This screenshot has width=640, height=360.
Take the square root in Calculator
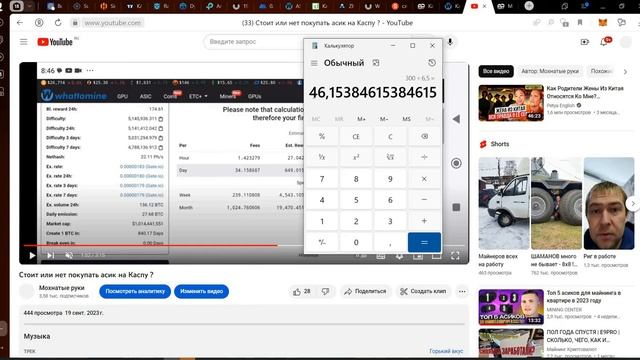point(390,157)
